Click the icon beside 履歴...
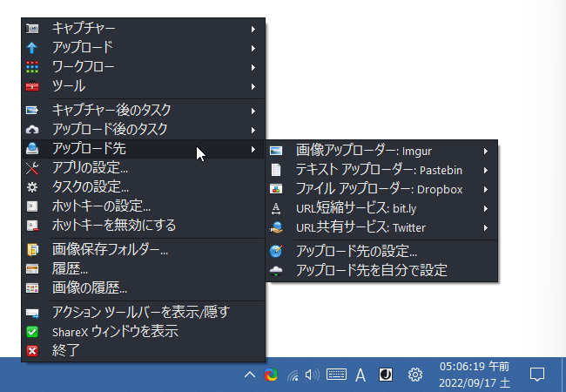The width and height of the screenshot is (566, 392). tap(32, 269)
